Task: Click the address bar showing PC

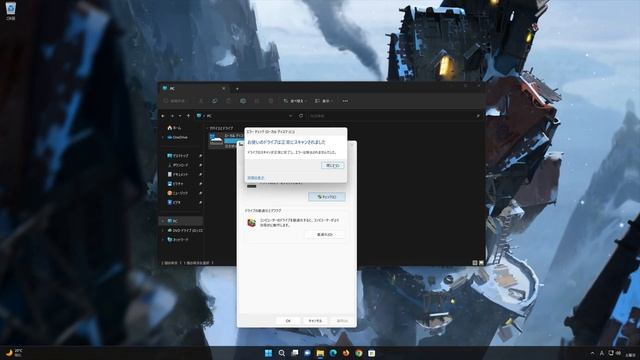Action: coord(245,116)
